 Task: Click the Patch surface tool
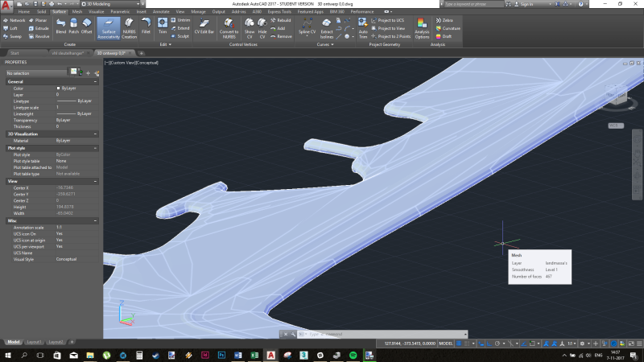point(73,27)
